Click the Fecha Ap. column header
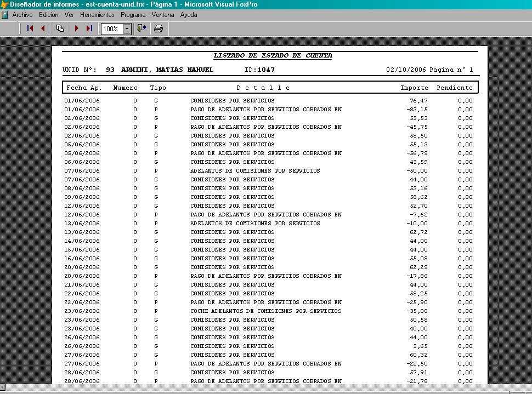This screenshot has height=394, width=532. (84, 88)
